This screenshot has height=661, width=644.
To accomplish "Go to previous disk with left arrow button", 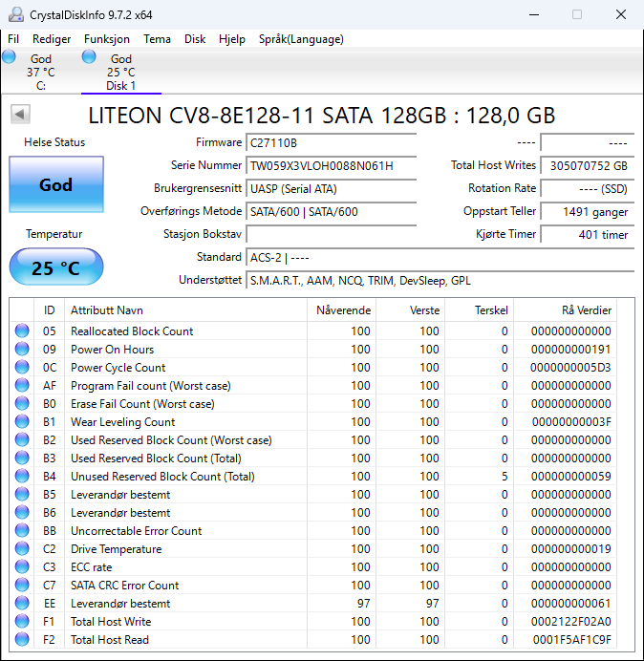I will click(20, 114).
